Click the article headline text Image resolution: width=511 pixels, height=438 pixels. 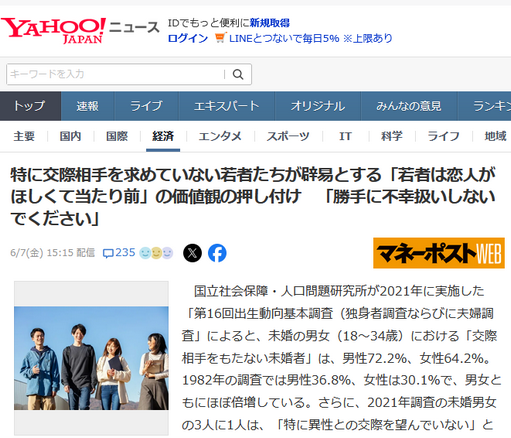click(x=253, y=197)
